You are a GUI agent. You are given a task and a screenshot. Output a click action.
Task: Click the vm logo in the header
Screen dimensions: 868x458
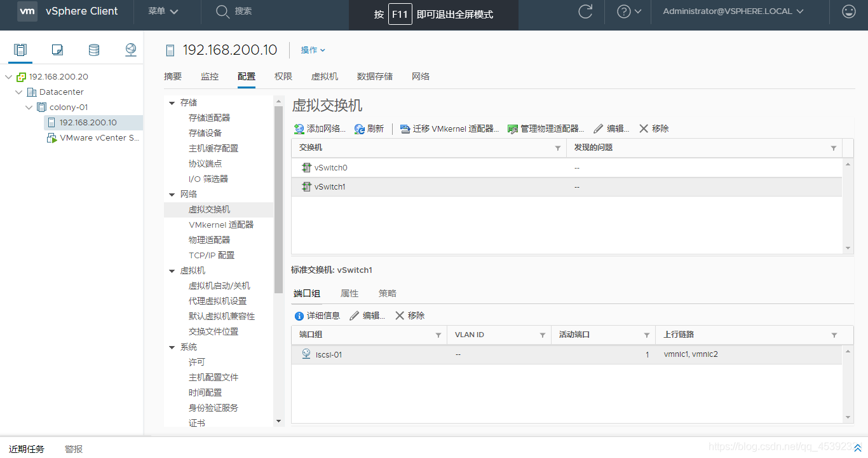point(27,11)
